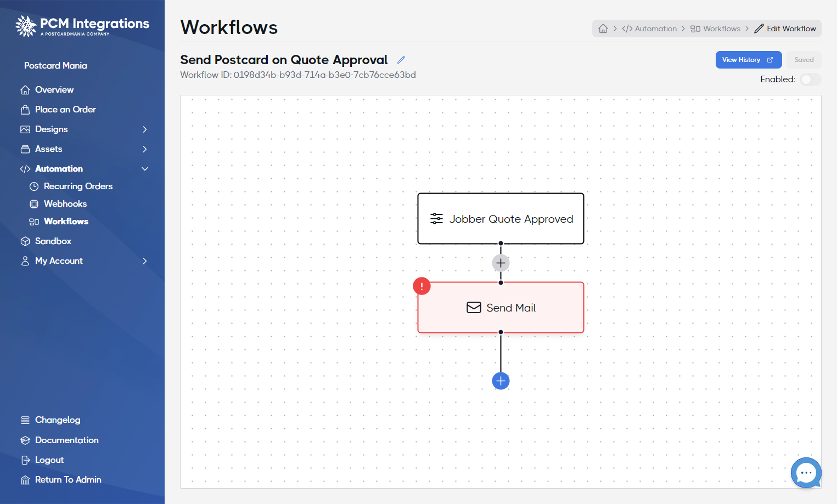Click the Edit Workflow breadcrumb
Screen dimensions: 837x504
tap(785, 29)
